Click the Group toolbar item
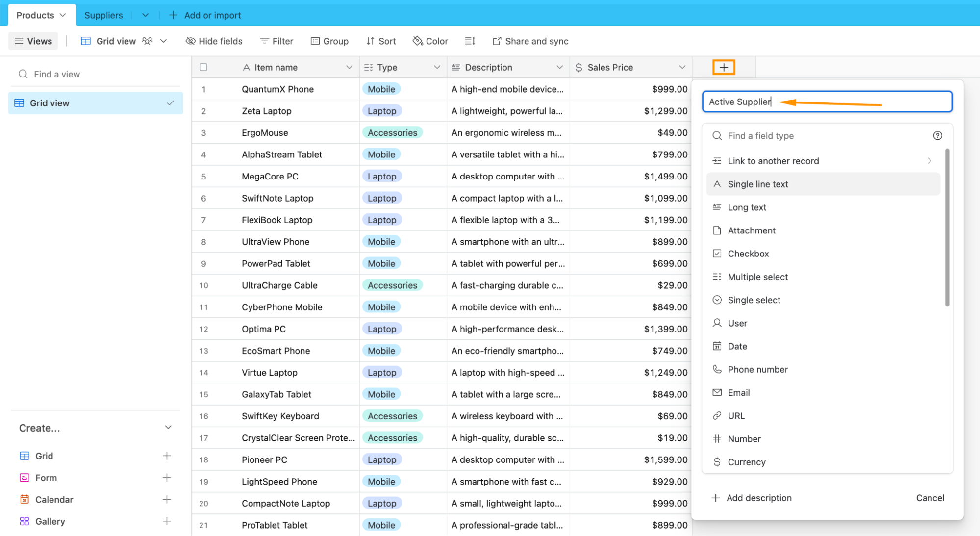 pyautogui.click(x=329, y=41)
